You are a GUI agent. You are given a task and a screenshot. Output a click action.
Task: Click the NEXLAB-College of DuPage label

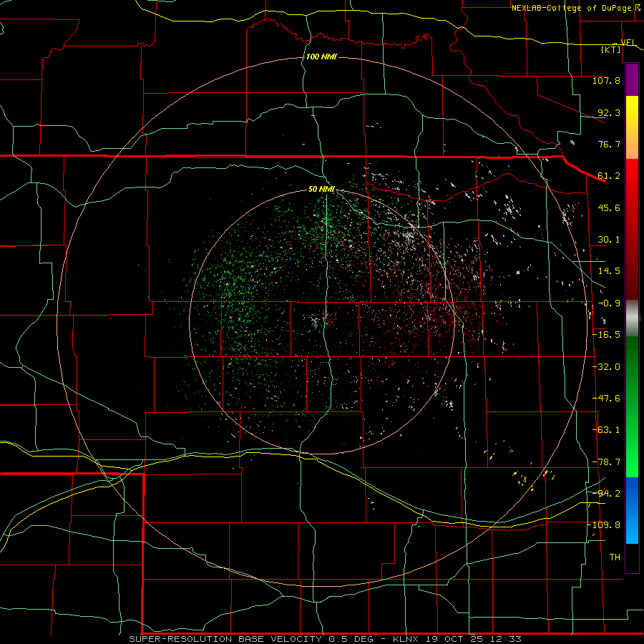(571, 8)
